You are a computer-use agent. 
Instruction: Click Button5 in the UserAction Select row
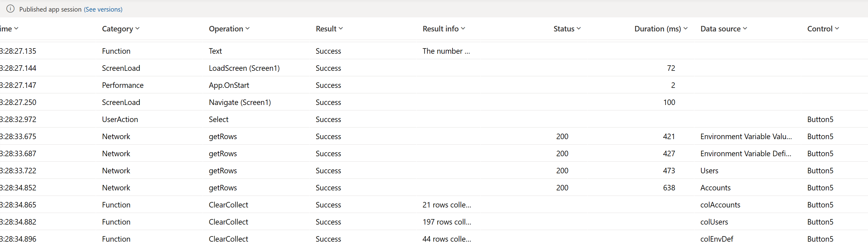[x=820, y=119]
